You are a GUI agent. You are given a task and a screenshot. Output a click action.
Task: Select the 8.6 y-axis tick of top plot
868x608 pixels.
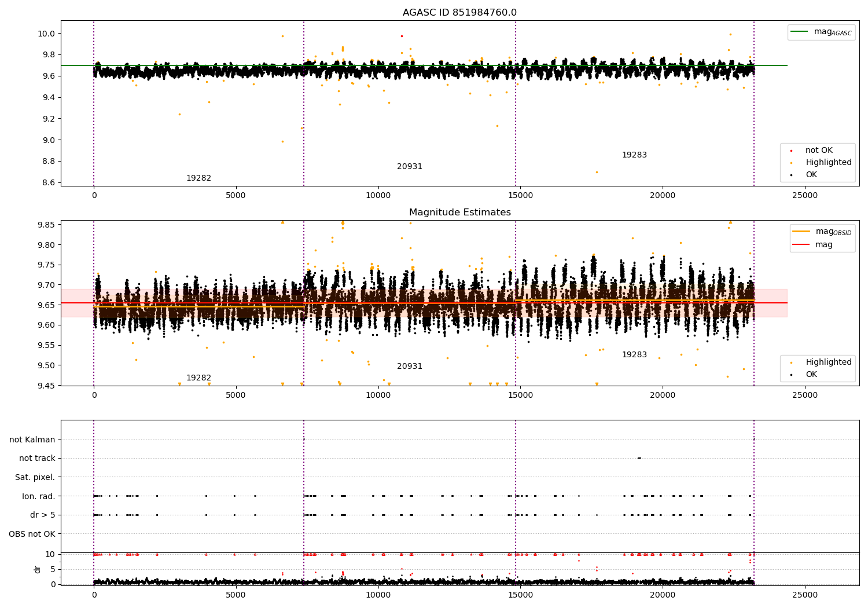(48, 182)
